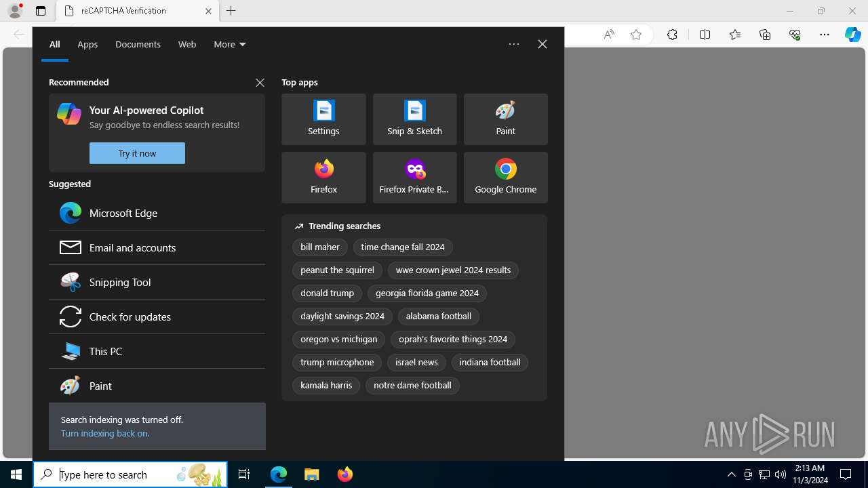Screen dimensions: 868x488
Task: Click Turn indexing back on link
Action: [105, 433]
